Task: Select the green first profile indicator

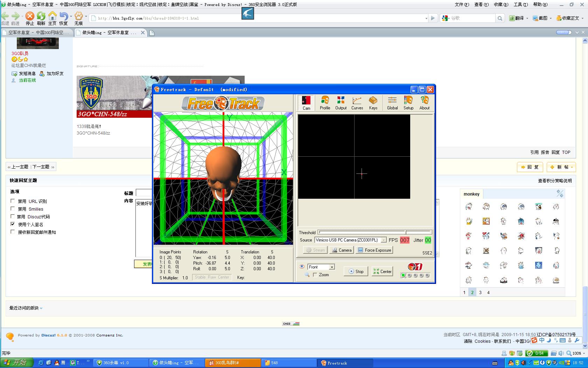Action: 403,275
